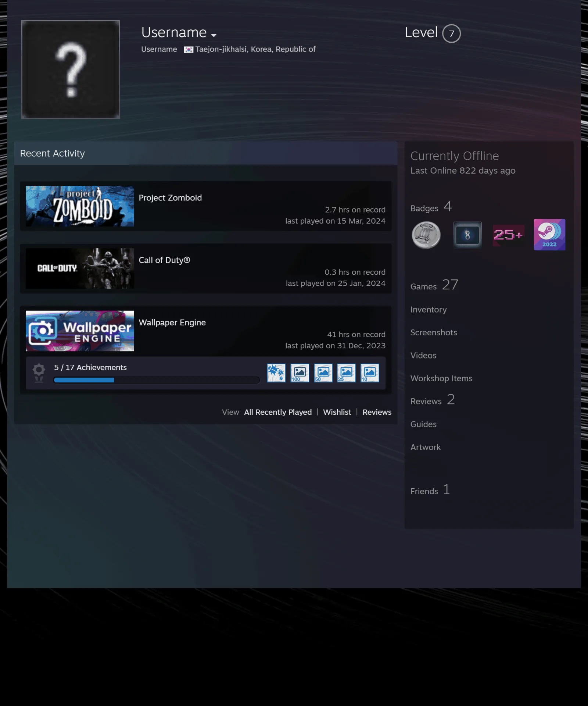Image resolution: width=588 pixels, height=706 pixels.
Task: Open the Badges 4 section link
Action: (x=431, y=207)
